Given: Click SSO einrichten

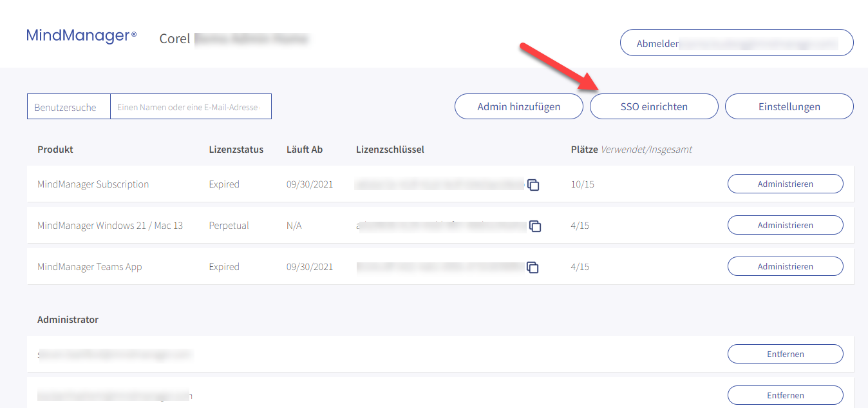Looking at the screenshot, I should 654,106.
